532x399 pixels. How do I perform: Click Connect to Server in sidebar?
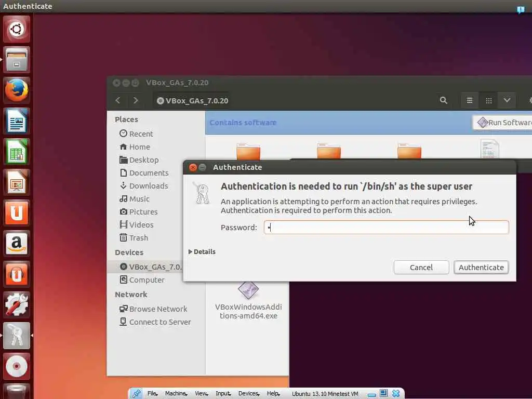[155, 322]
